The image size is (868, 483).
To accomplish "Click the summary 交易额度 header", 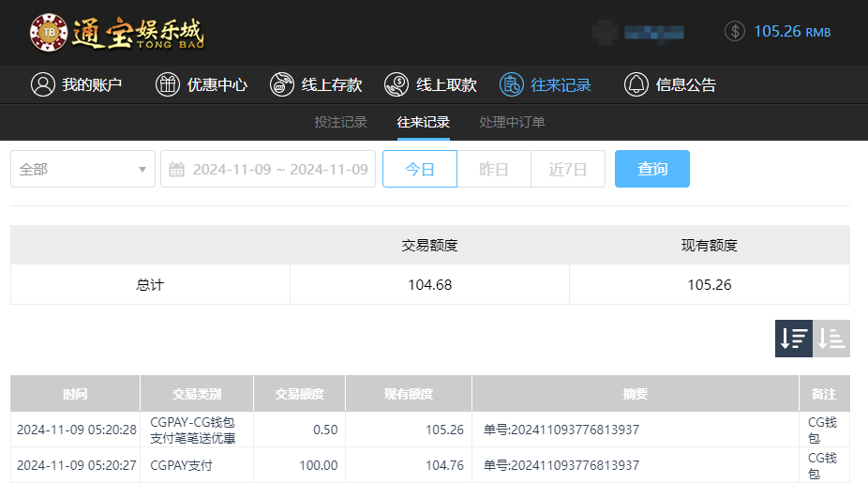I will (x=430, y=246).
